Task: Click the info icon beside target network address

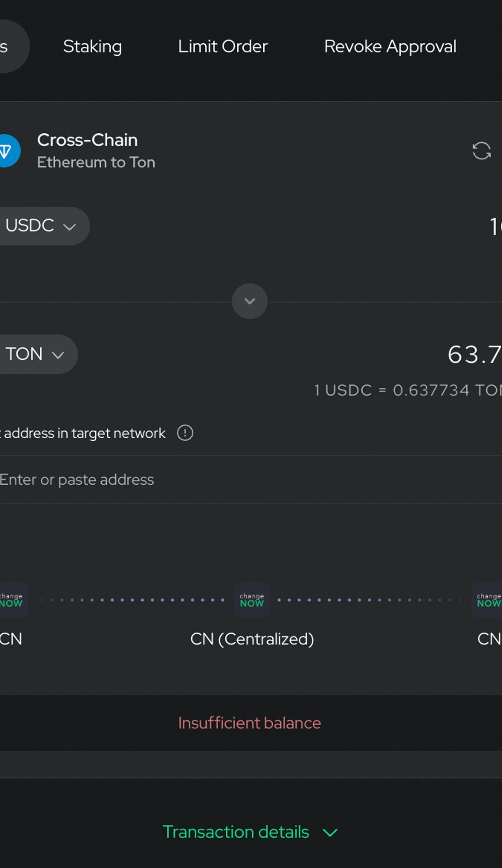Action: pos(185,433)
